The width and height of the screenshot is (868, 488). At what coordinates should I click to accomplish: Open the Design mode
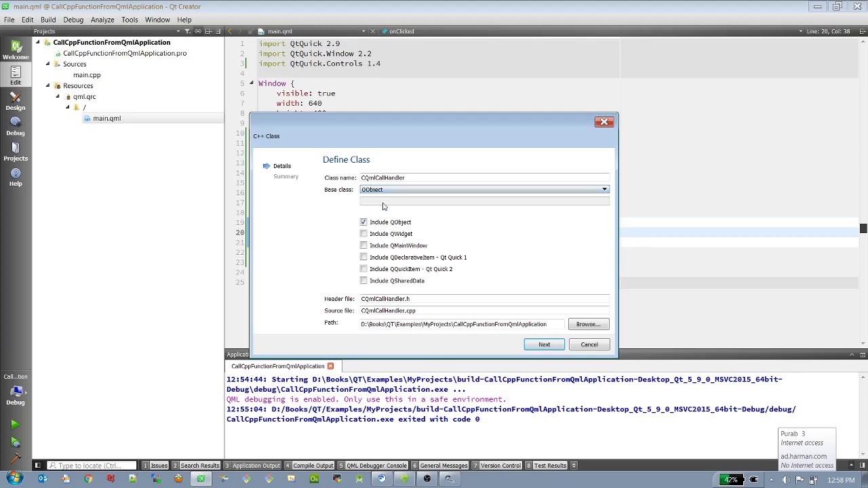pos(15,100)
